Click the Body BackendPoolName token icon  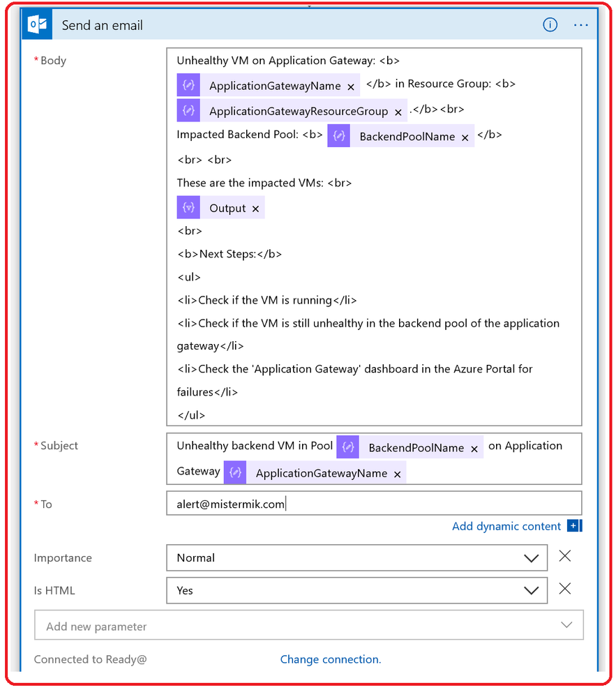(338, 135)
